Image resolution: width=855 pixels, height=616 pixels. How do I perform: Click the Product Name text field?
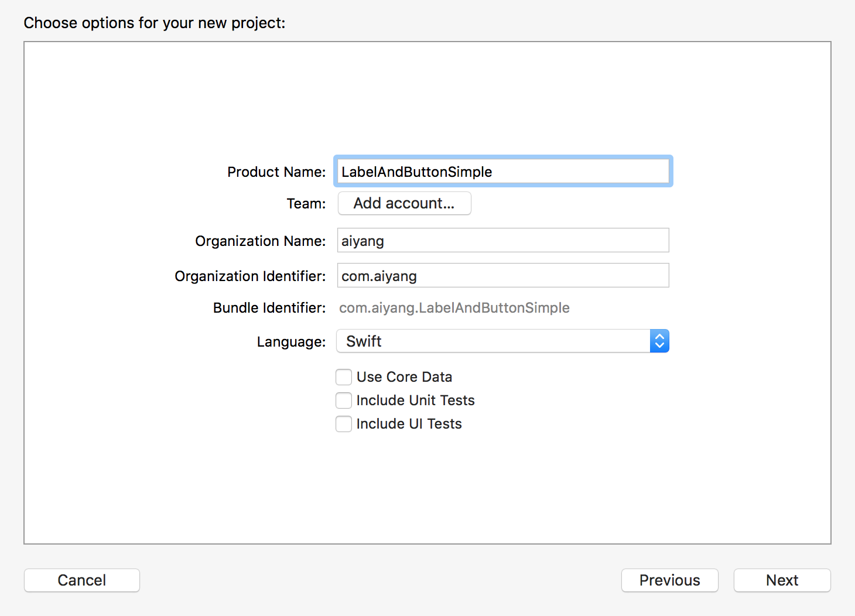(x=502, y=172)
